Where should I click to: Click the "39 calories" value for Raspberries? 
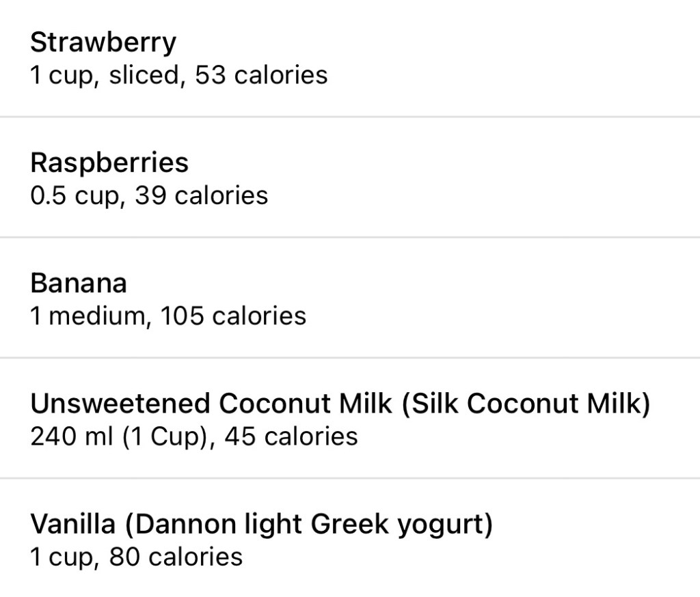[202, 195]
